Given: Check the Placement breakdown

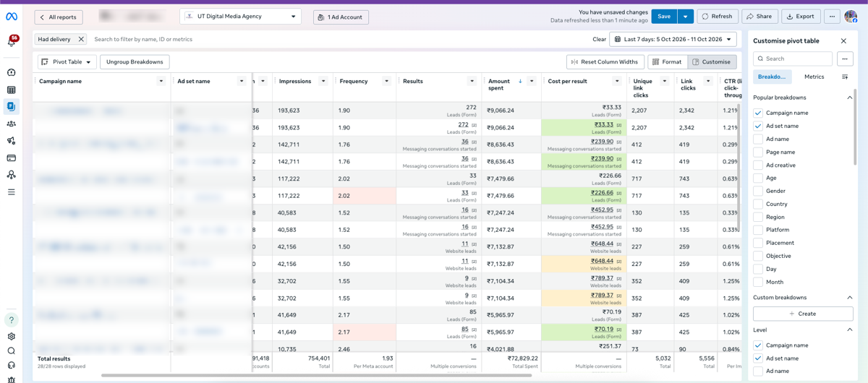Looking at the screenshot, I should (757, 243).
